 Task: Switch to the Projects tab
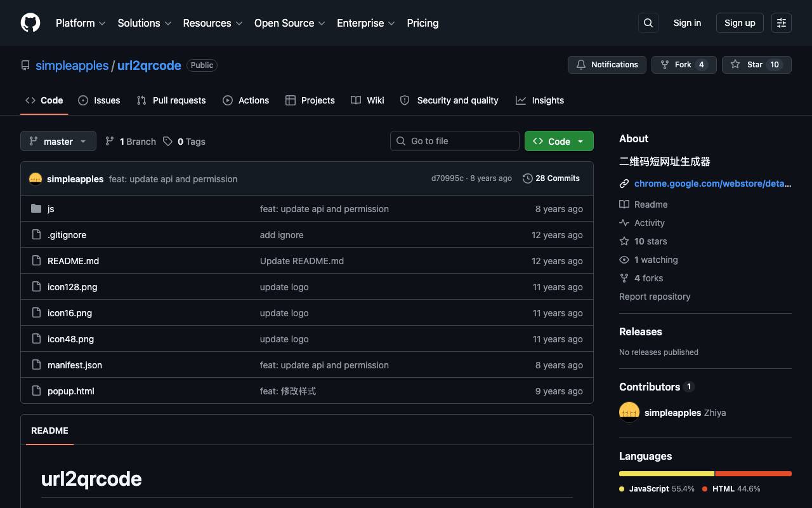(x=310, y=100)
